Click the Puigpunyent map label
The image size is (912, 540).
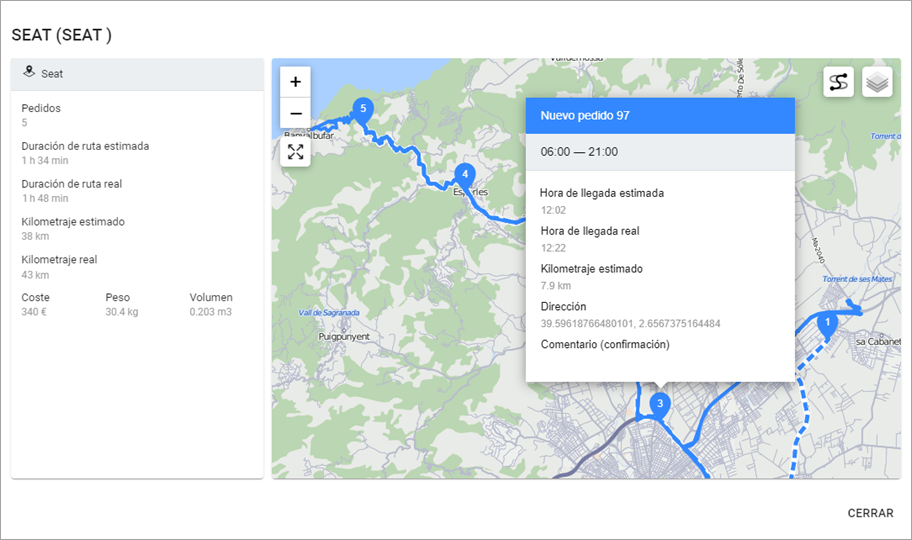[x=344, y=336]
